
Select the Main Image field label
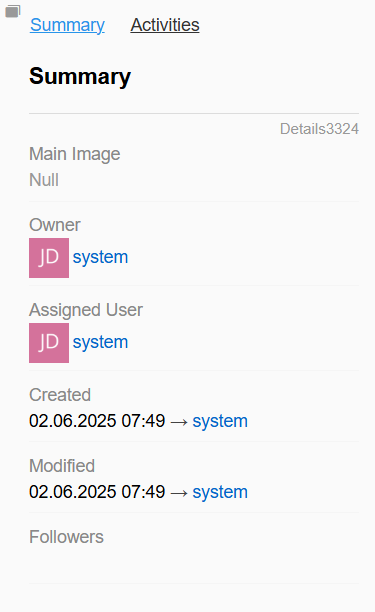coord(75,154)
